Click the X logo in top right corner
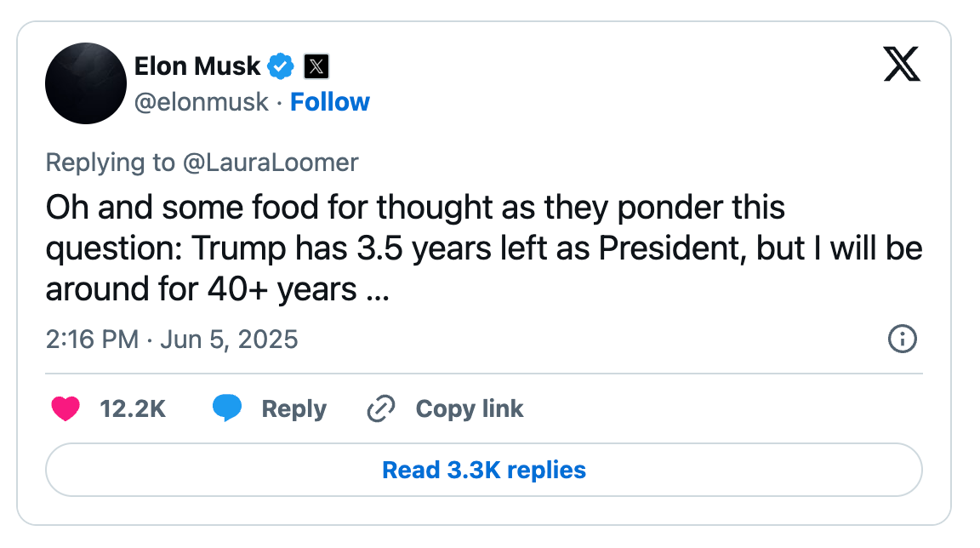Image resolution: width=980 pixels, height=548 pixels. [901, 64]
